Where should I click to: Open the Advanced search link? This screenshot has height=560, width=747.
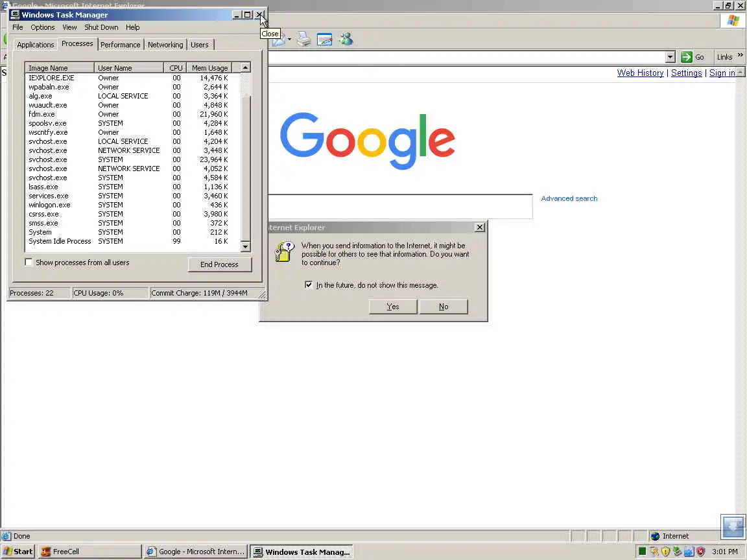click(x=569, y=198)
